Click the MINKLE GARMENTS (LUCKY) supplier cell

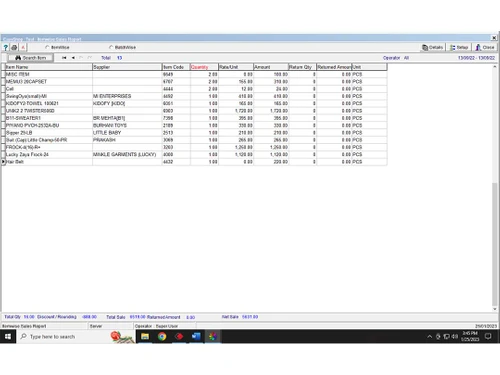click(x=127, y=154)
